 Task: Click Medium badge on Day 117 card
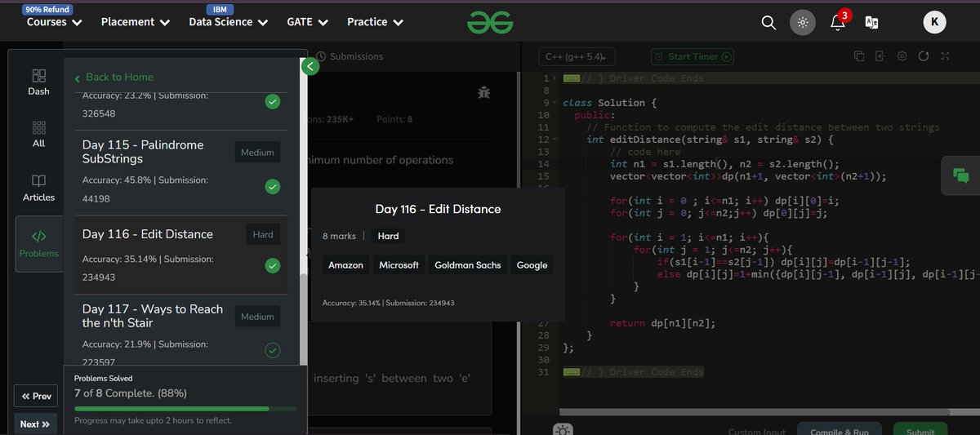click(x=257, y=317)
